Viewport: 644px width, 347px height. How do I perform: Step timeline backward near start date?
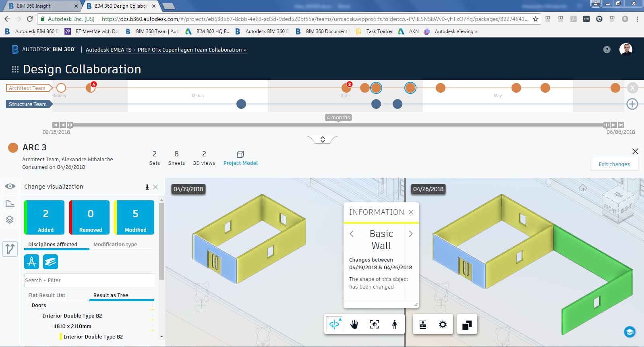[63, 125]
